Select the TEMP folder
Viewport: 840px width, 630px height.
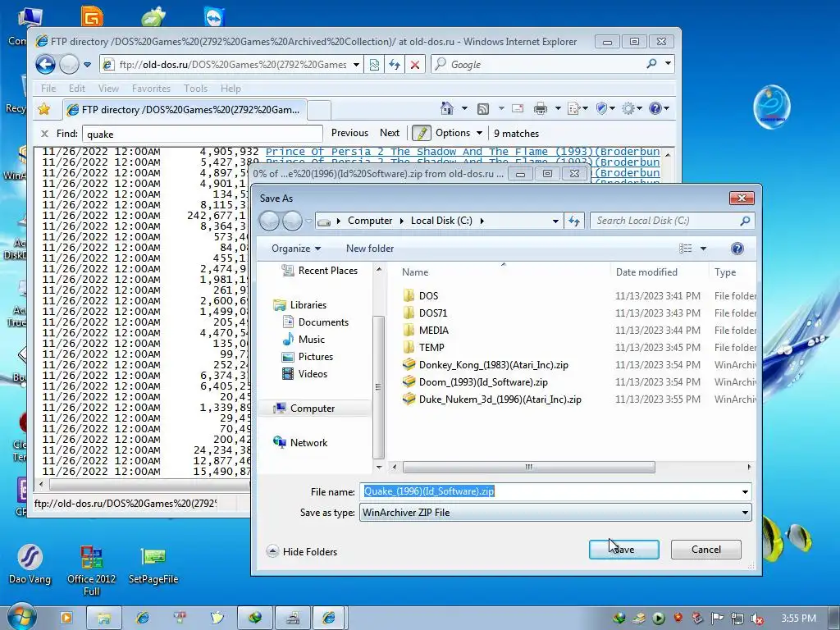431,348
